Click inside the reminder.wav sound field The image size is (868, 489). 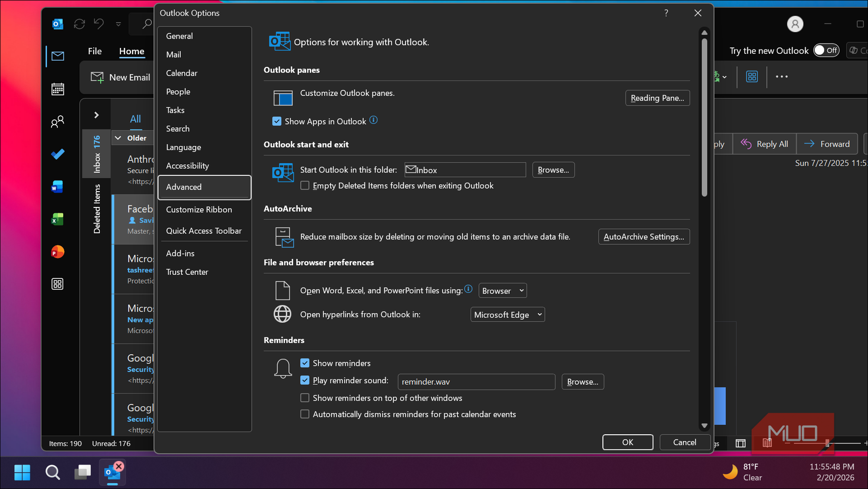pos(476,381)
